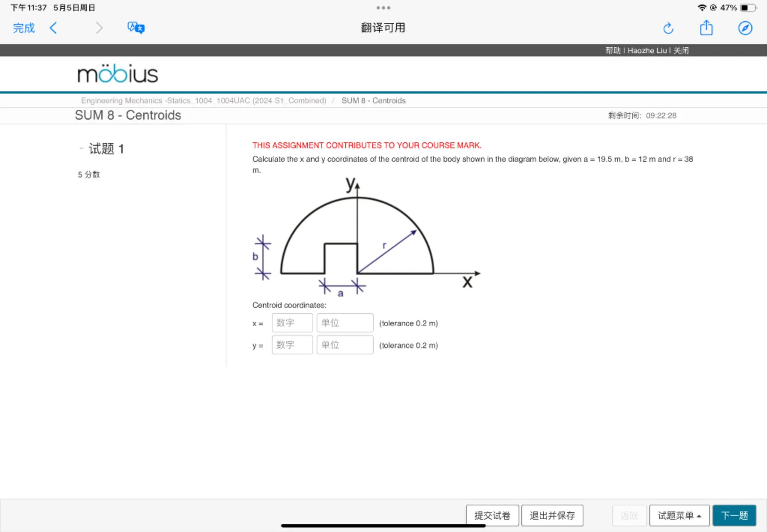767x532 pixels.
Task: Click 下一题 next question button
Action: click(x=734, y=516)
